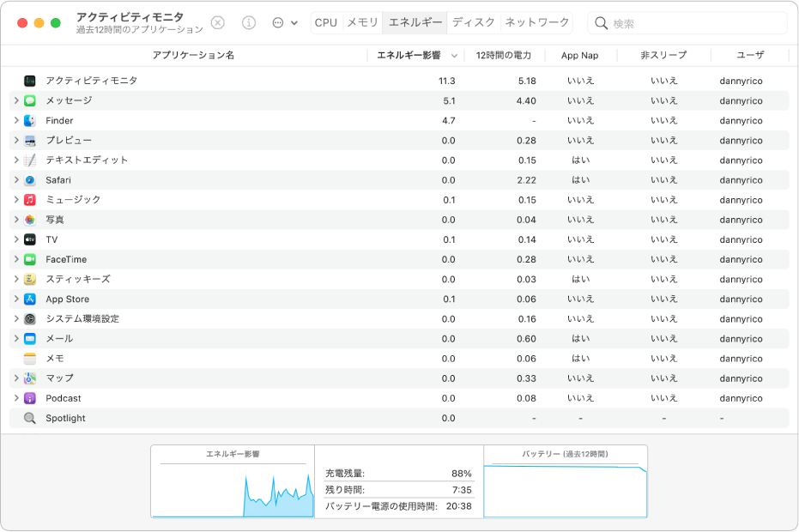Click the ミュージック app icon
Screen dimensions: 799x532
pyautogui.click(x=30, y=200)
